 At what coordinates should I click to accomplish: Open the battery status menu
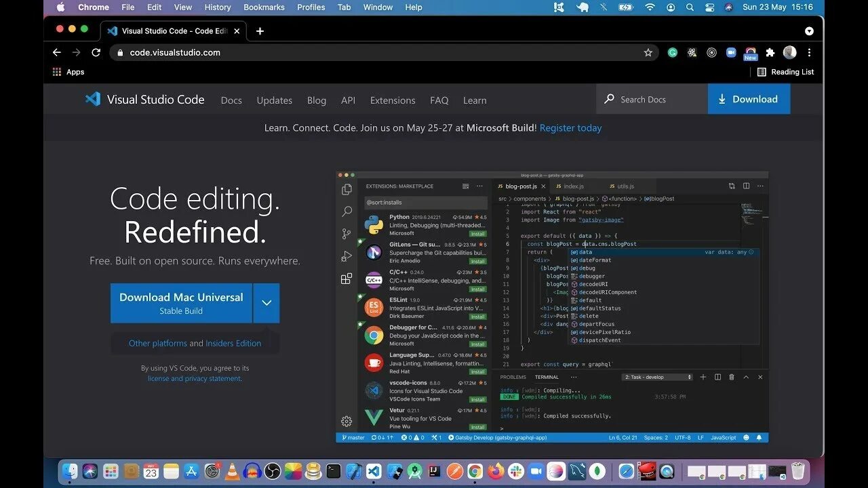(x=625, y=7)
